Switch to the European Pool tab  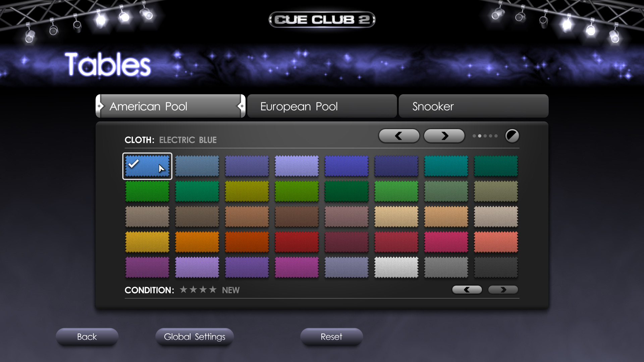click(x=322, y=106)
